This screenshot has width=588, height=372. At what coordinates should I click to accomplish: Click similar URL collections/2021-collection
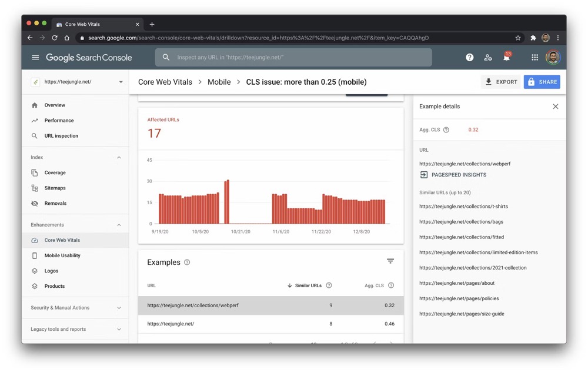pyautogui.click(x=473, y=268)
